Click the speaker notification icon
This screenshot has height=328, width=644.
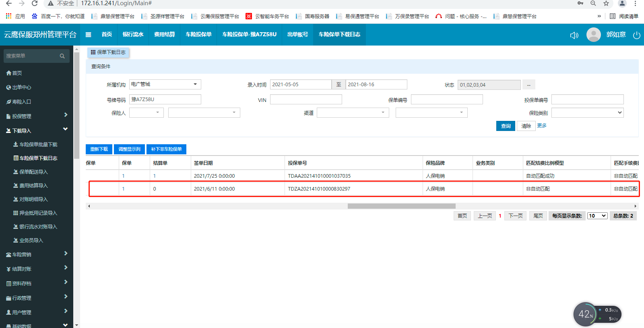(574, 35)
